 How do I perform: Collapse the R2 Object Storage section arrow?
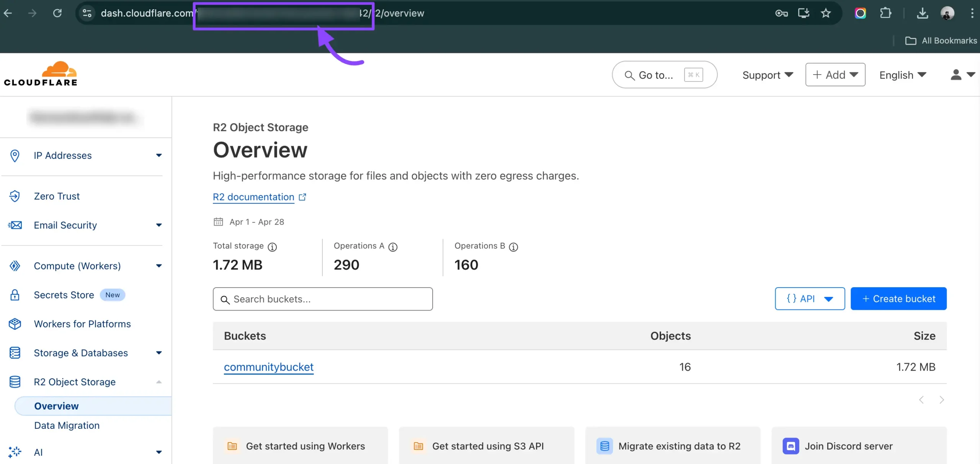pos(159,382)
